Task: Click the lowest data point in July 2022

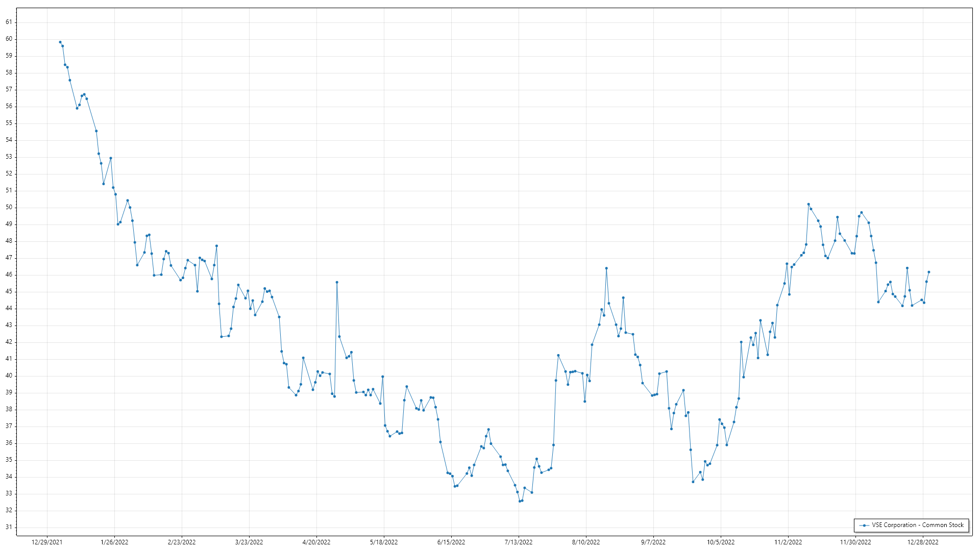Action: (520, 501)
